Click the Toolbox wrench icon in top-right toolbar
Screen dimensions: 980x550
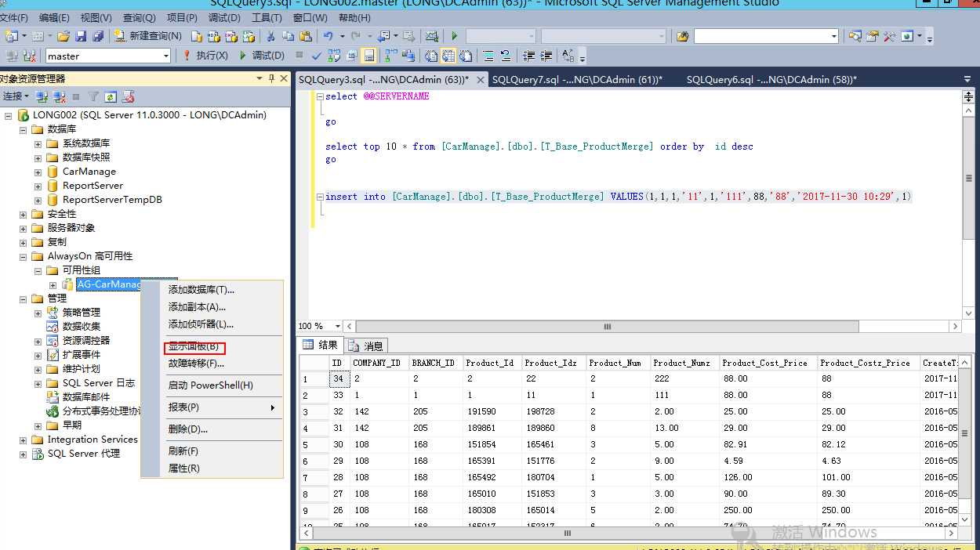889,36
